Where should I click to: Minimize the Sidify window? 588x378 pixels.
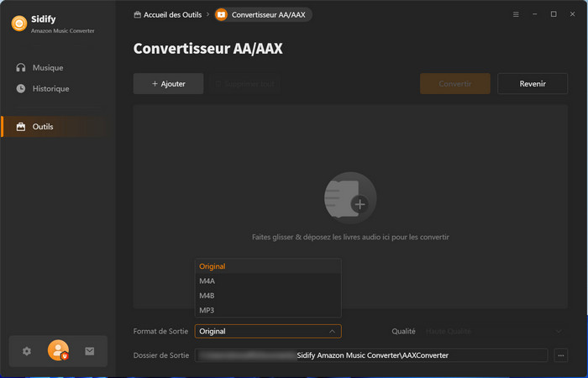pos(535,14)
